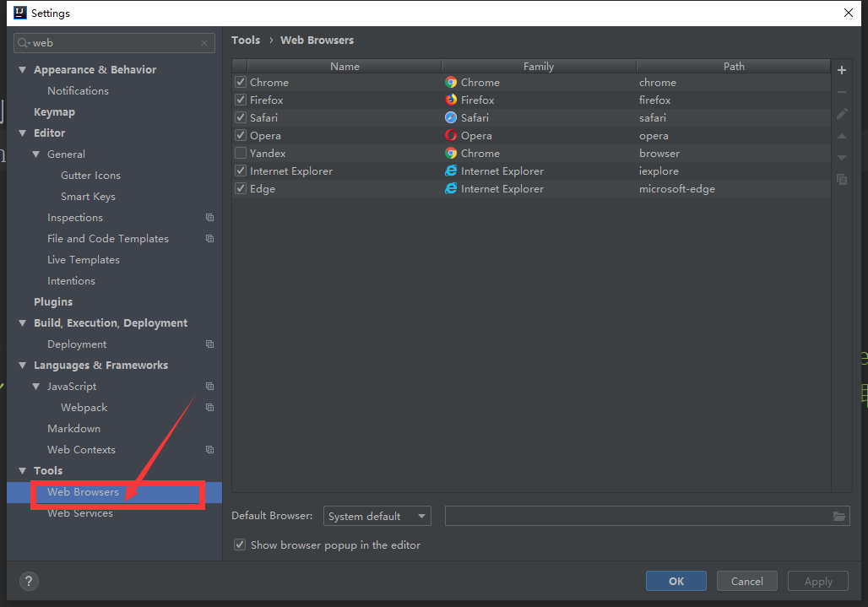Screen dimensions: 868x607
Task: Click the project-level icon next to JavaScript
Action: click(209, 386)
